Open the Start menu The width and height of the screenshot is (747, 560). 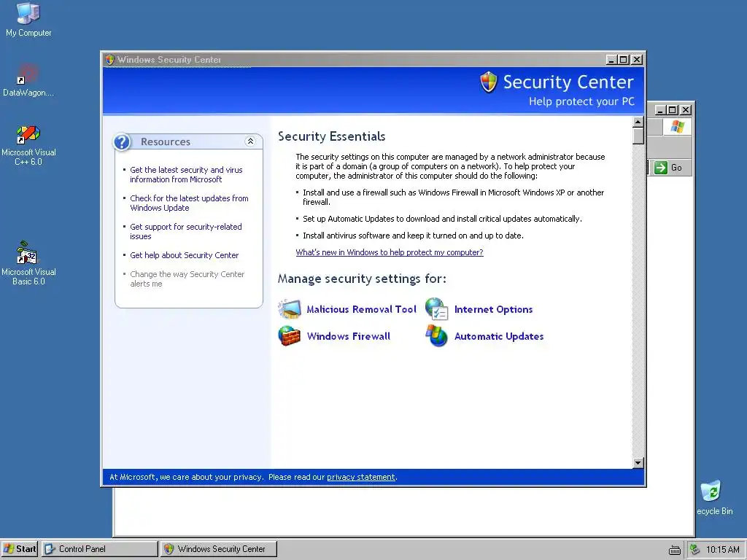(x=20, y=549)
